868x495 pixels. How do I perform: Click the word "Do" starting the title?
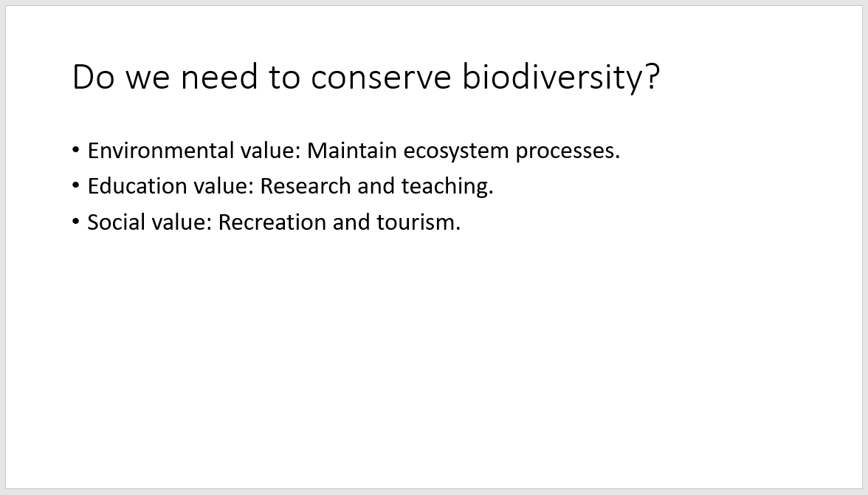(x=94, y=77)
